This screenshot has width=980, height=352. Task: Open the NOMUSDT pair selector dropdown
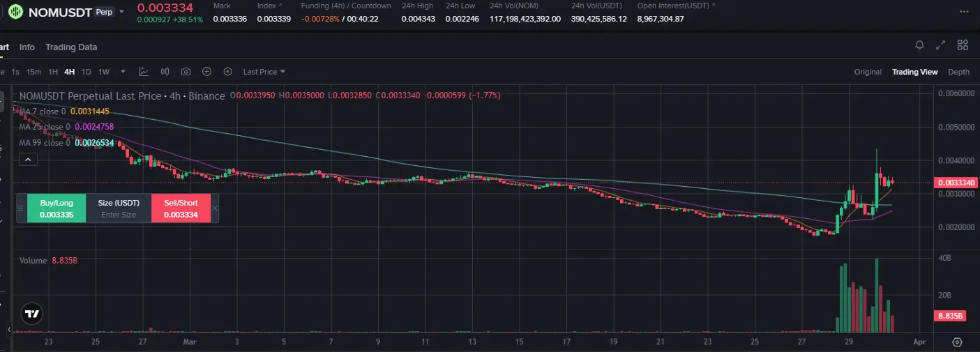(x=123, y=12)
